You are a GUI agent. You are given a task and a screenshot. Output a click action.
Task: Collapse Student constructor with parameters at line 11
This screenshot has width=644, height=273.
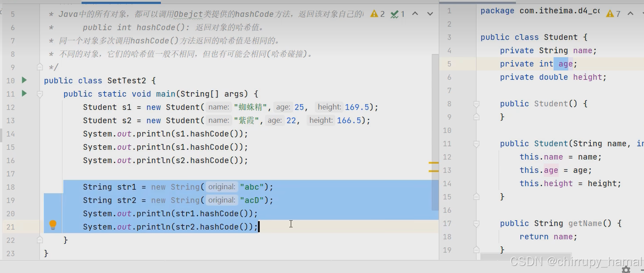click(476, 144)
